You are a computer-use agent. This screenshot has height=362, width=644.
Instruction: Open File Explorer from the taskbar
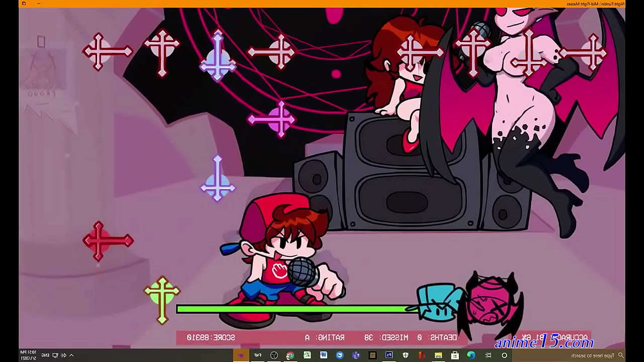point(438,355)
